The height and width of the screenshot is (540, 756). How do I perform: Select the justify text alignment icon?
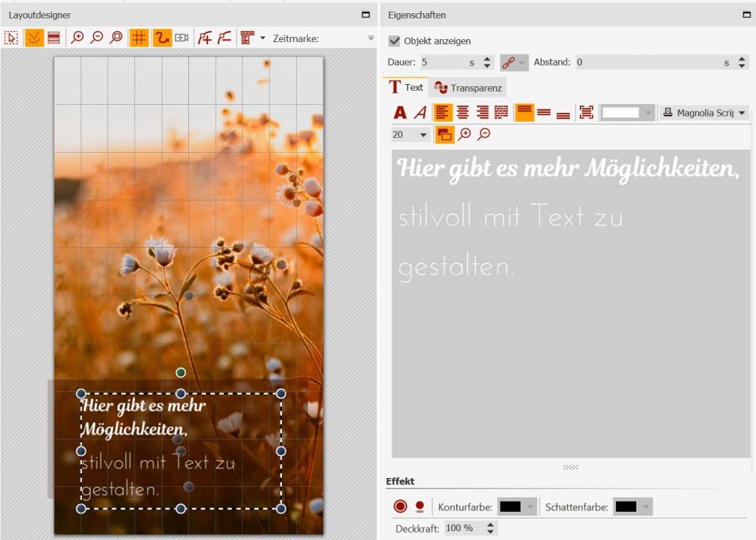click(503, 112)
